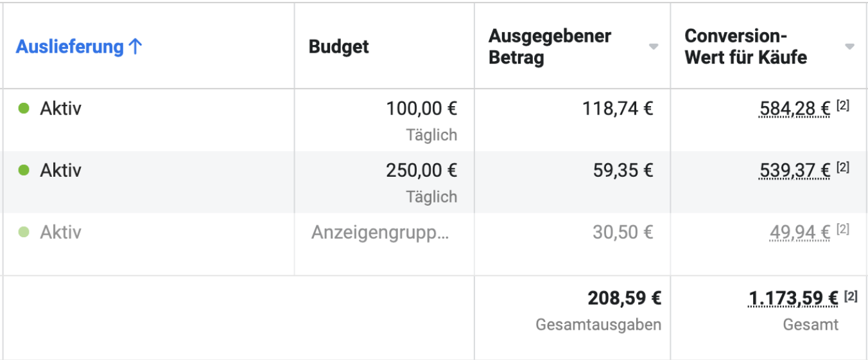868x360 pixels.
Task: Open the 49,94 € conversion value link
Action: point(800,232)
